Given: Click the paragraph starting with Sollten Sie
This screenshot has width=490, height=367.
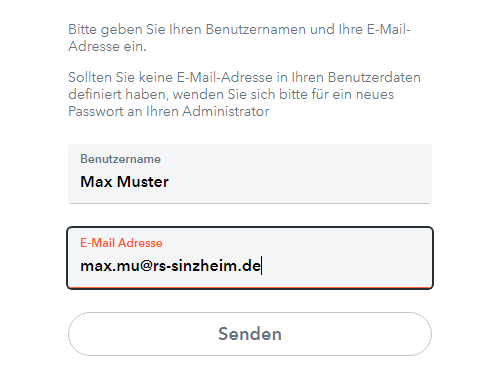Looking at the screenshot, I should click(x=244, y=94).
